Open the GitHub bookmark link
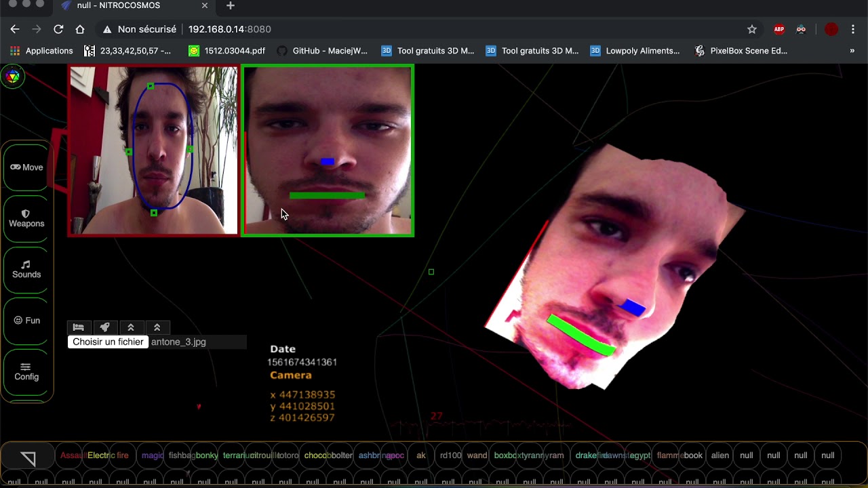The width and height of the screenshot is (868, 488). click(322, 51)
